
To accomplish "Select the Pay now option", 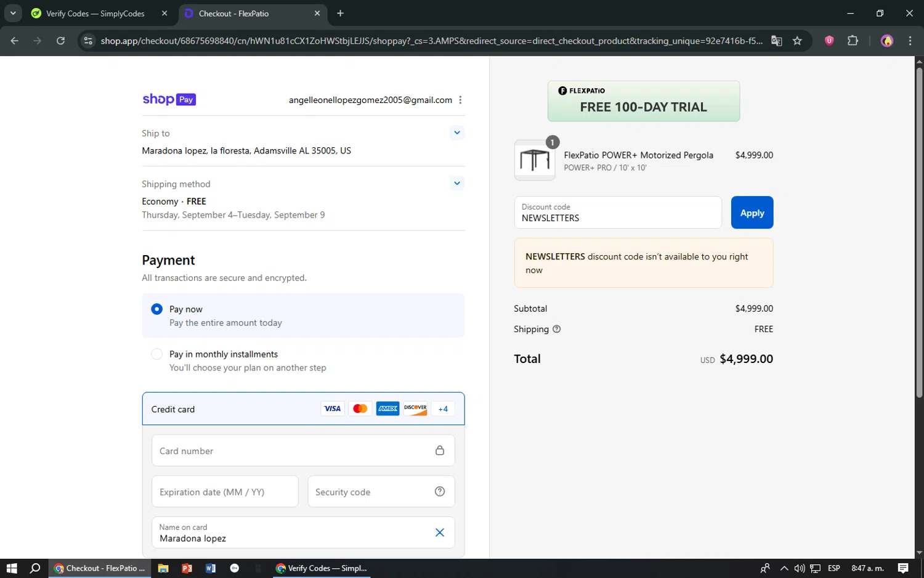I will pyautogui.click(x=303, y=315).
